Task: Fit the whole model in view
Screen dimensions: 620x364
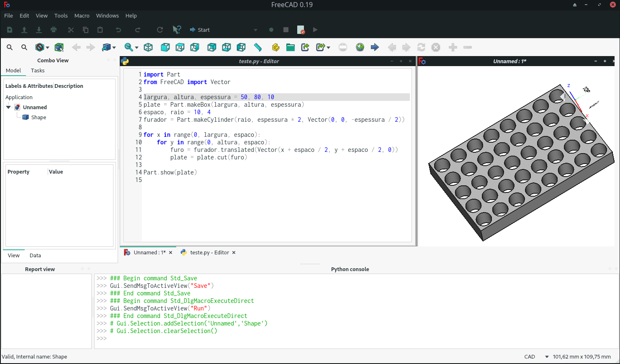Action: point(128,47)
